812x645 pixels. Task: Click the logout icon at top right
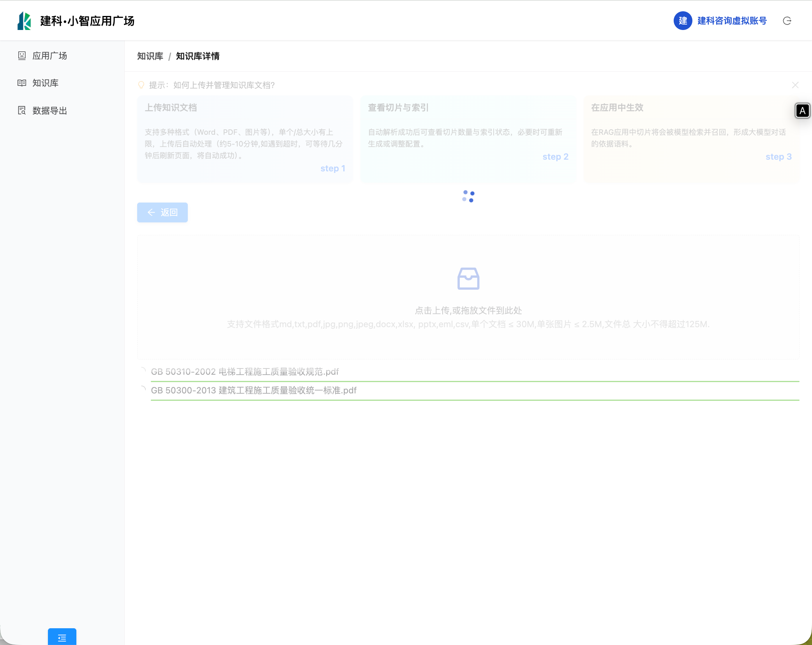click(787, 21)
